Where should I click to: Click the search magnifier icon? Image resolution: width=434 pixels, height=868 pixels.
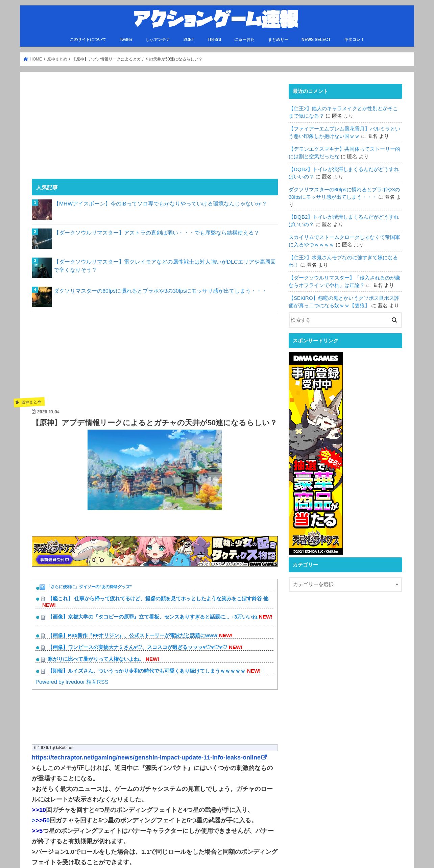pos(394,320)
